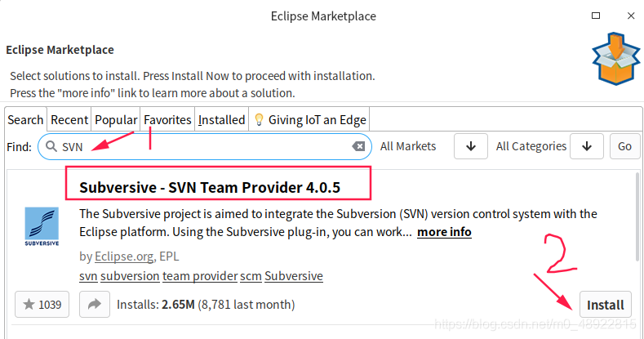Click the share arrow icon
Screen dimensions: 644x339
point(94,305)
